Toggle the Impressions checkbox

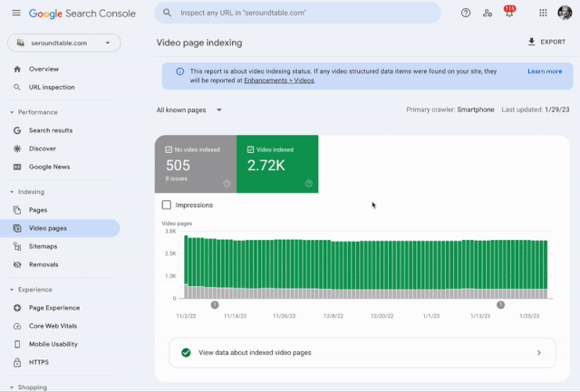167,205
